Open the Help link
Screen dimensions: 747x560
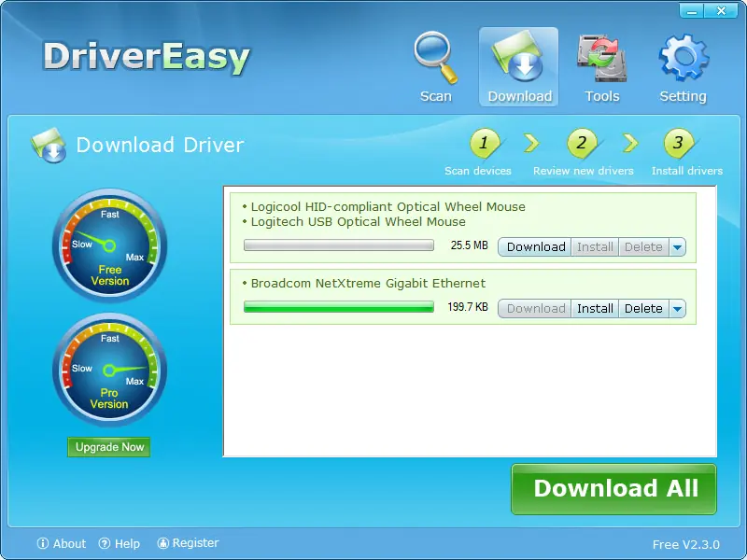[x=127, y=543]
